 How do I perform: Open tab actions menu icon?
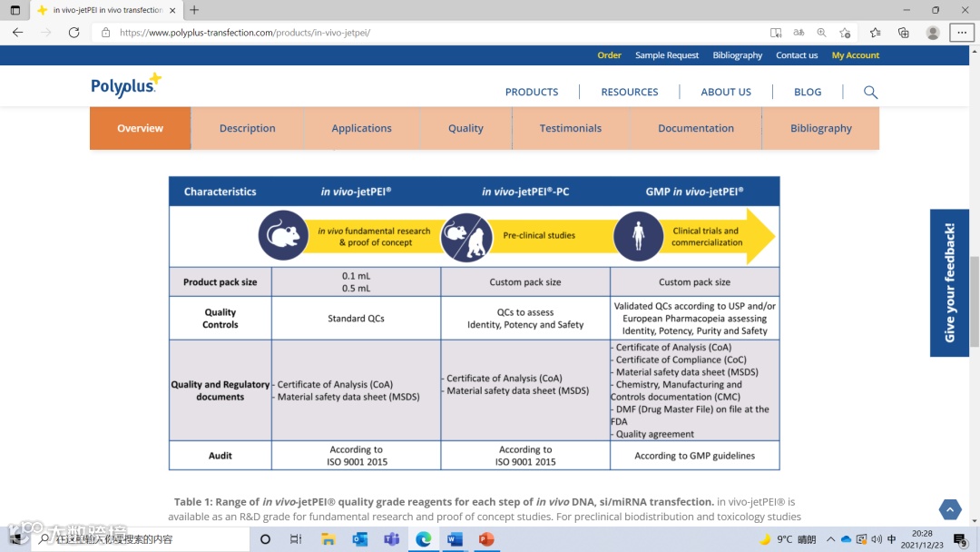pos(15,10)
